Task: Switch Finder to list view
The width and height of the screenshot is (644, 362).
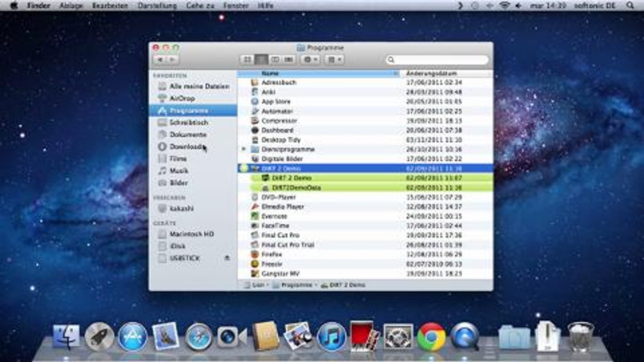Action: (x=261, y=59)
